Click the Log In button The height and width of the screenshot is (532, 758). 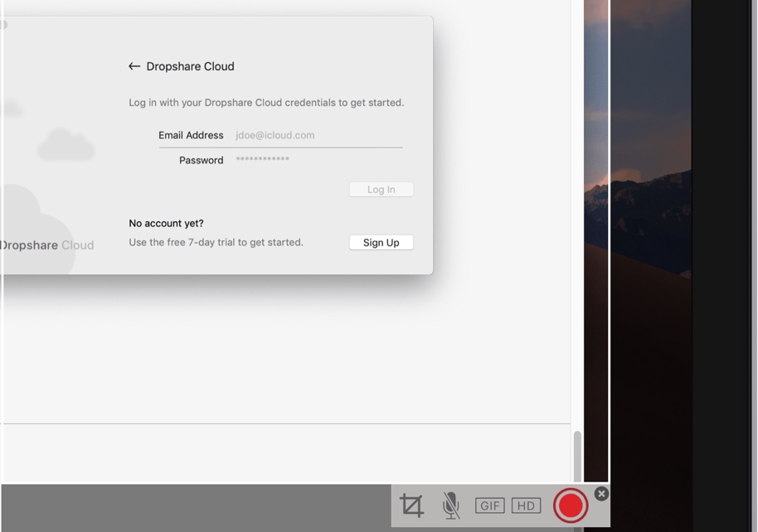[381, 190]
